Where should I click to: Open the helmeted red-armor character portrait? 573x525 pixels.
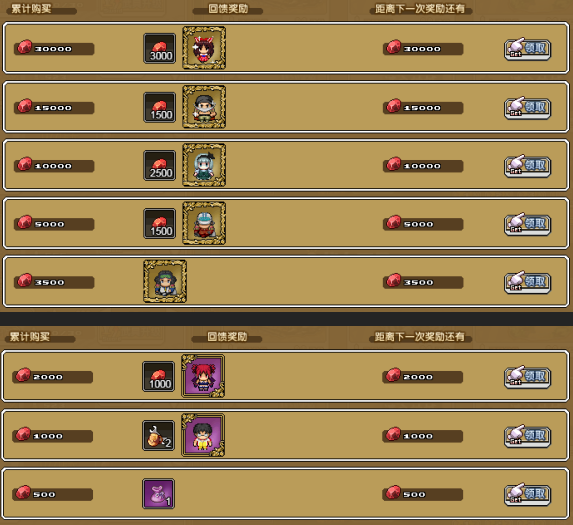click(204, 223)
